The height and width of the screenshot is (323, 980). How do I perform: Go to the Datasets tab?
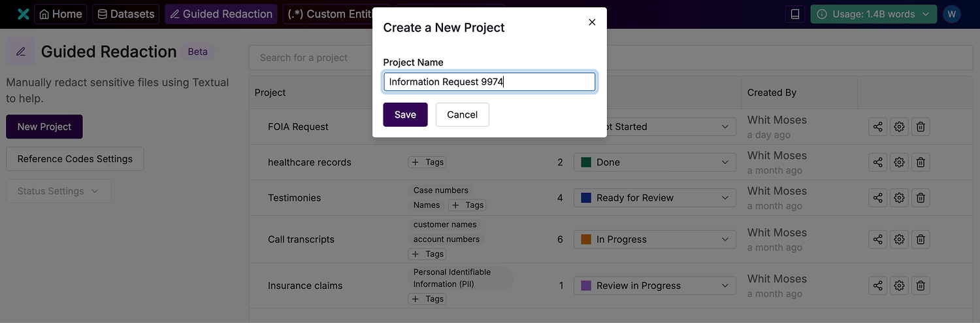point(126,14)
